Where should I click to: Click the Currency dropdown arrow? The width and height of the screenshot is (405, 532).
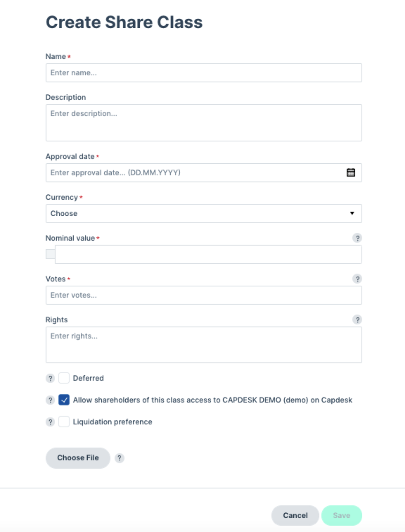pos(352,214)
